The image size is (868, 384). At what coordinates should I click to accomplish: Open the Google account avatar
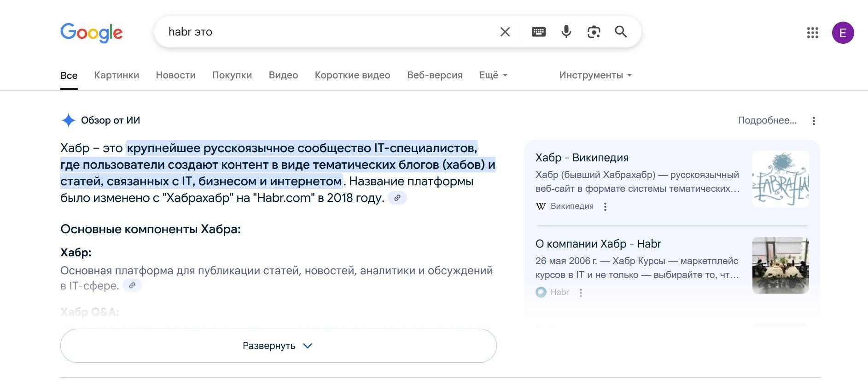click(843, 33)
